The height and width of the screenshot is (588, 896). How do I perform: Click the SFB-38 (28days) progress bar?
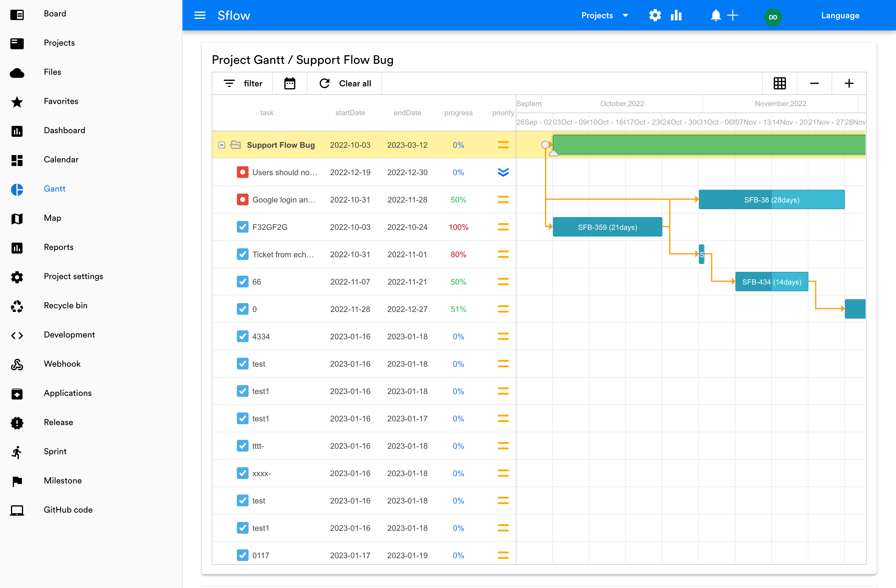(771, 200)
